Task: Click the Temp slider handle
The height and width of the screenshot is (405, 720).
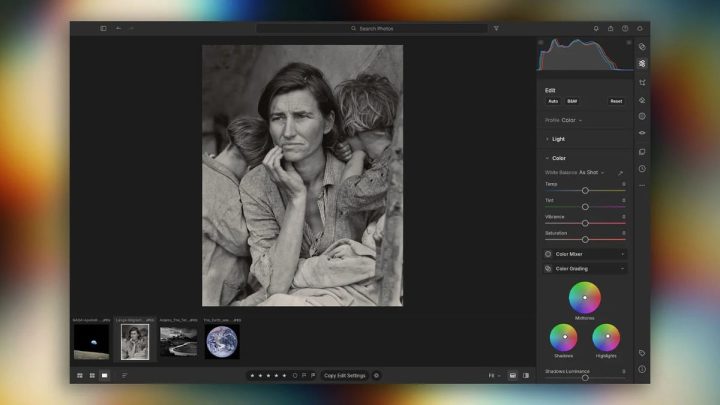Action: click(585, 191)
